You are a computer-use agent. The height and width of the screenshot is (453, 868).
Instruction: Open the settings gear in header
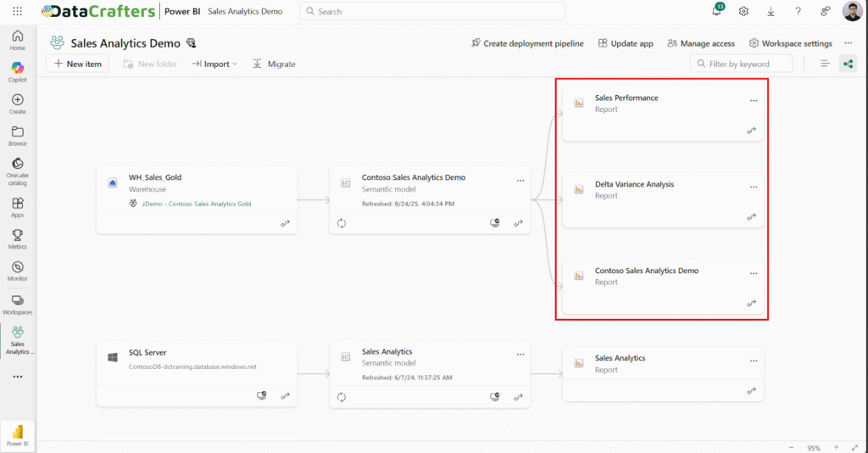pos(743,11)
